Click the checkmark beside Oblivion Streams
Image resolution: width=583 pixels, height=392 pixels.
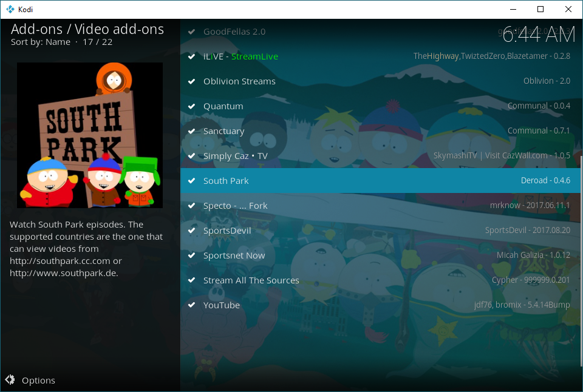[x=191, y=81]
